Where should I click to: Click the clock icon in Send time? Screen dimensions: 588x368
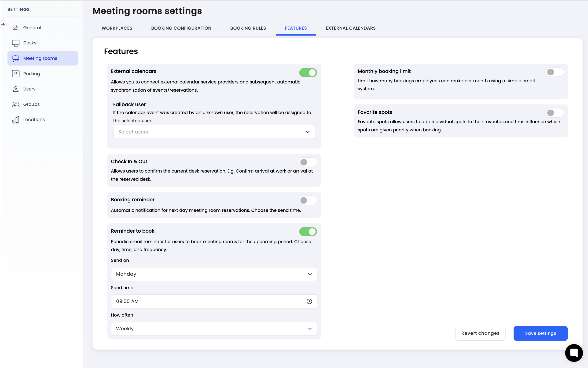pyautogui.click(x=309, y=301)
